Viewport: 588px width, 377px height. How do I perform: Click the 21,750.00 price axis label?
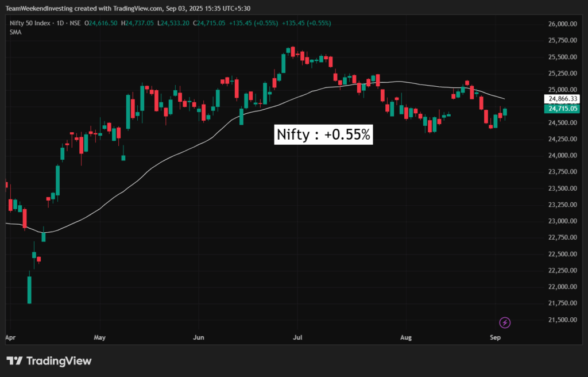[563, 303]
